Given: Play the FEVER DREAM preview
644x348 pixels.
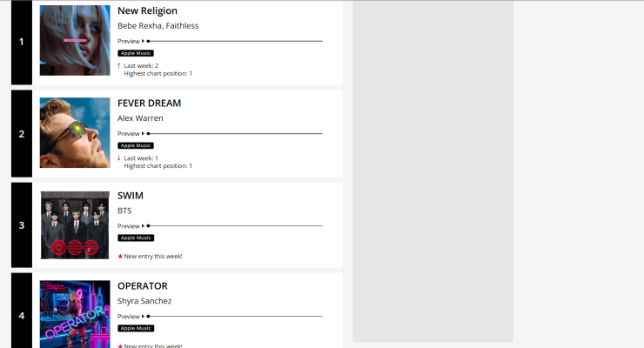Looking at the screenshot, I should pos(143,133).
